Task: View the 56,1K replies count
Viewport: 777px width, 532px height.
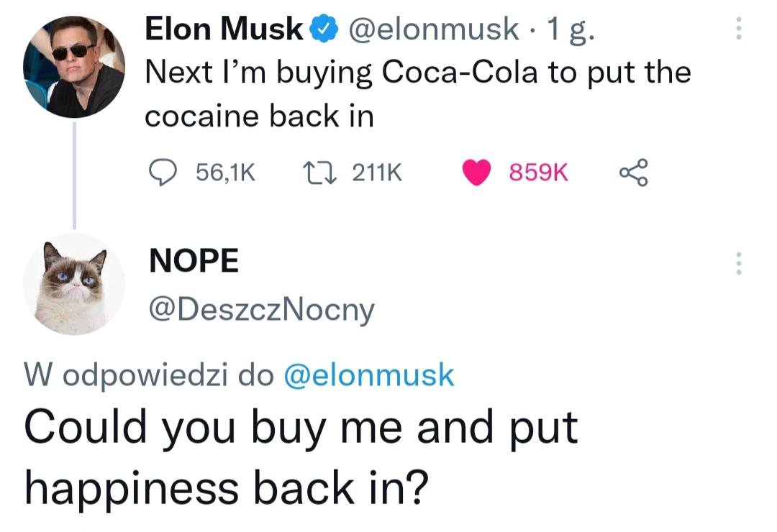Action: pos(226,173)
